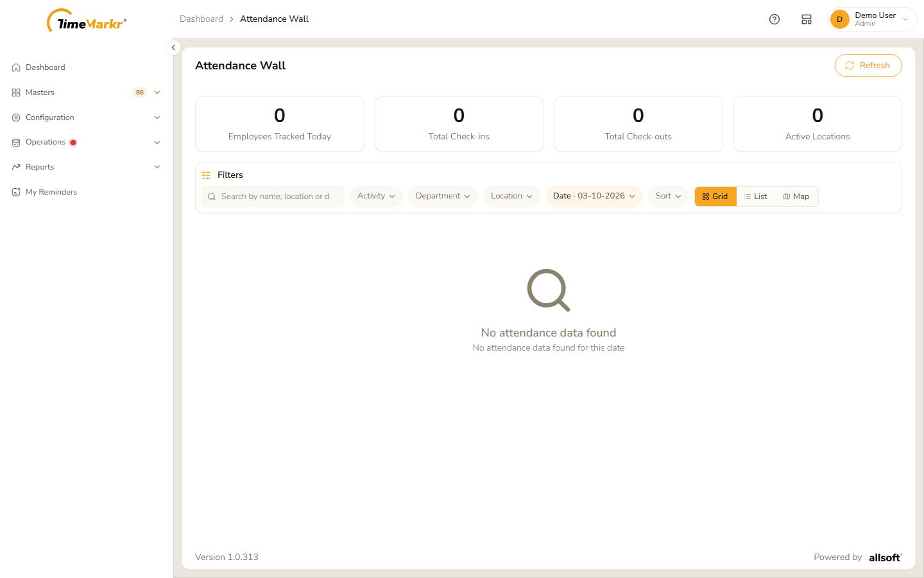This screenshot has height=578, width=924.
Task: Click the Configuration gear icon in the sidebar
Action: point(16,118)
